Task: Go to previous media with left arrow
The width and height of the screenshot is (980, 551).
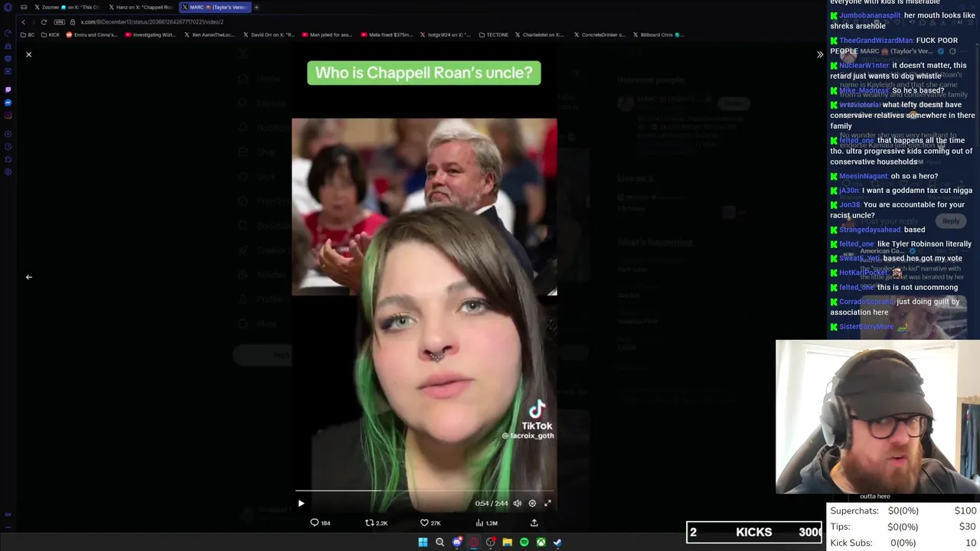Action: coord(29,277)
